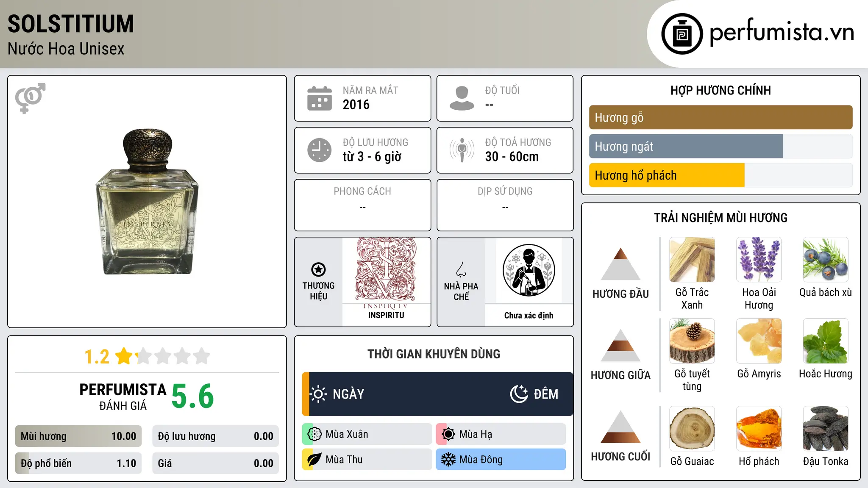Click the star badge icon above Thương hiệu
The width and height of the screenshot is (868, 488).
[318, 269]
